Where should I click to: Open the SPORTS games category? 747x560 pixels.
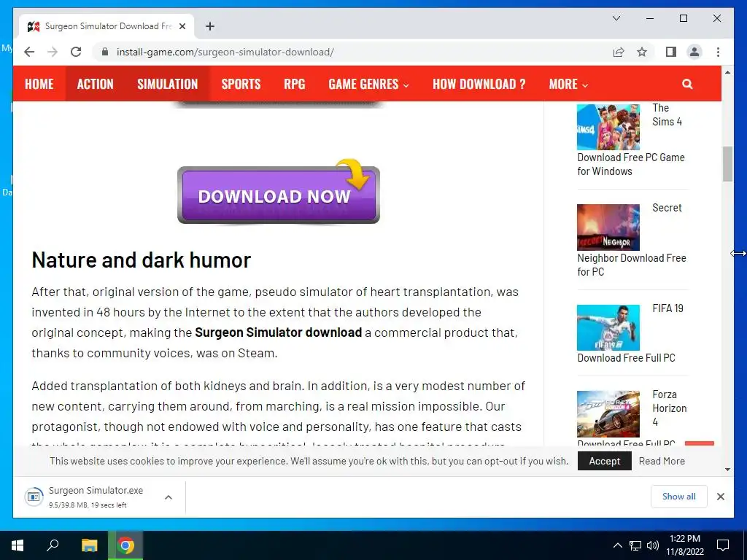tap(241, 85)
